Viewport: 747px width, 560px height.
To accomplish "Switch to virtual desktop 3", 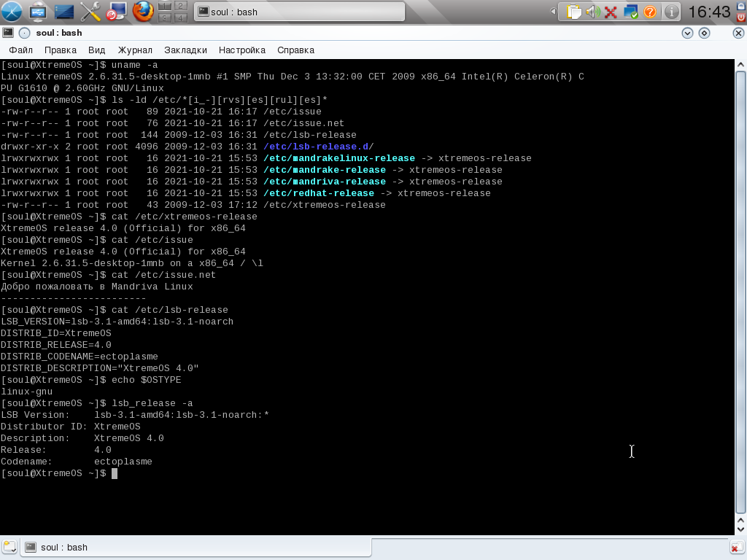I will 164,17.
